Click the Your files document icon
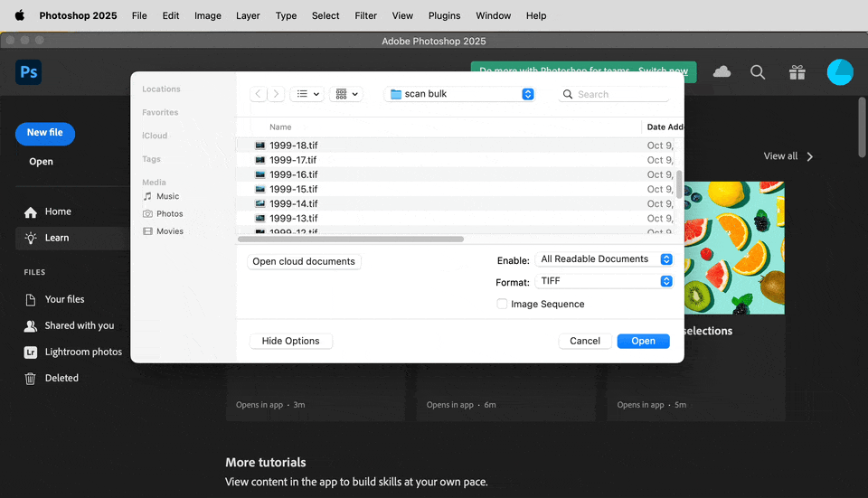Screen dimensions: 868x498 (31, 299)
